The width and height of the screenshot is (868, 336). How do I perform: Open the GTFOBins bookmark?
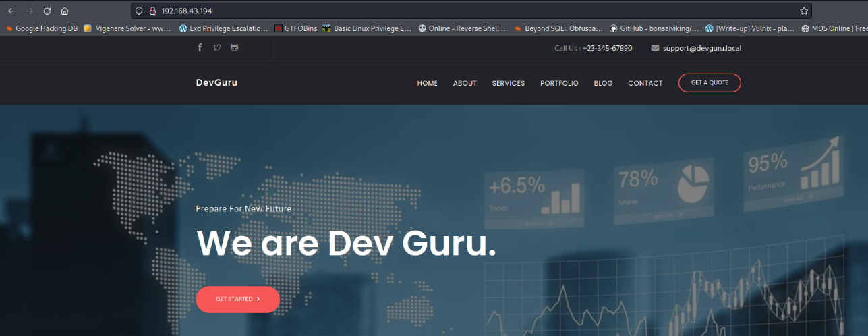295,28
